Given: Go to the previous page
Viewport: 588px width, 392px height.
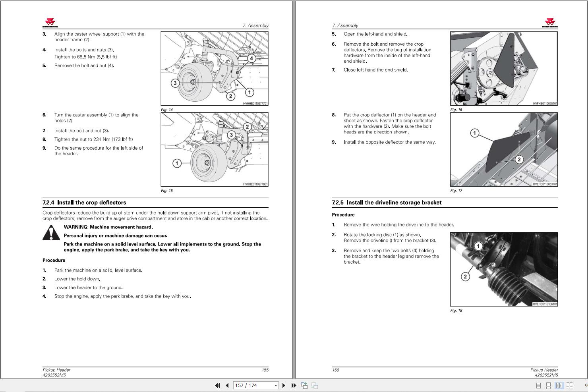Looking at the screenshot, I should click(227, 385).
